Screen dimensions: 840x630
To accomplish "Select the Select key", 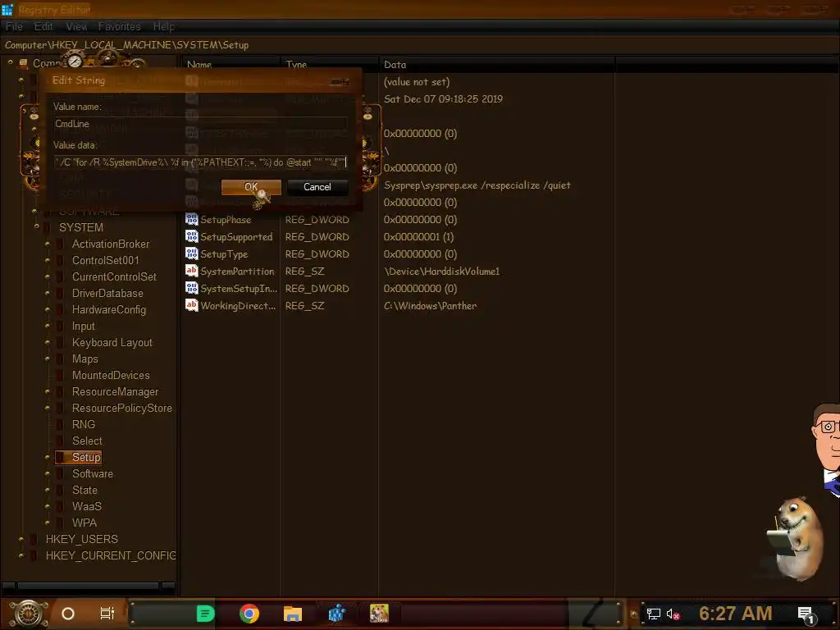I will [x=87, y=441].
